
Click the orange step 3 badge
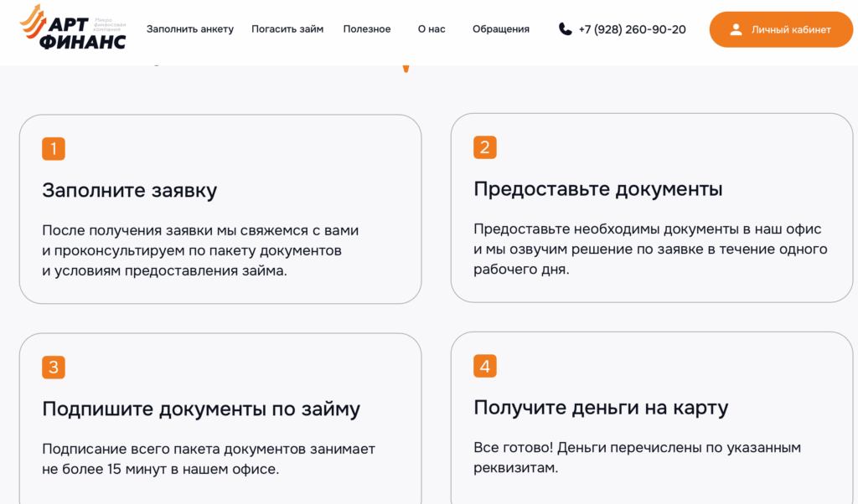pos(54,368)
